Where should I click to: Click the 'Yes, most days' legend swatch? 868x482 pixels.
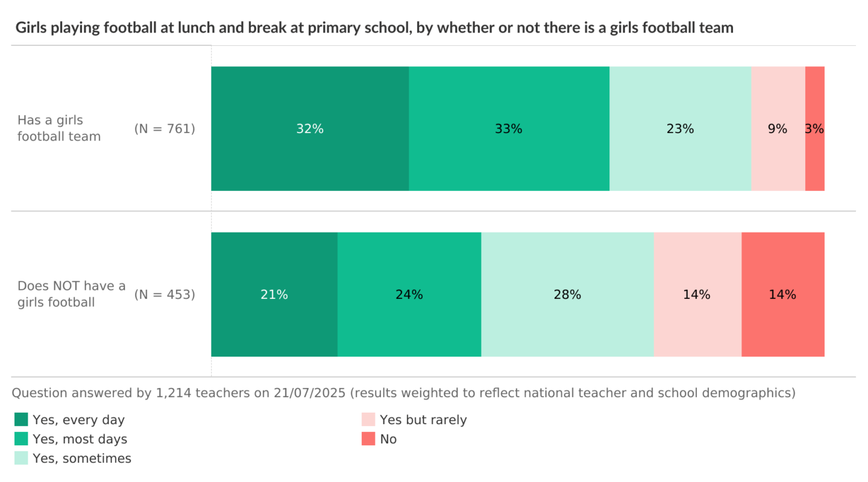[x=21, y=439]
